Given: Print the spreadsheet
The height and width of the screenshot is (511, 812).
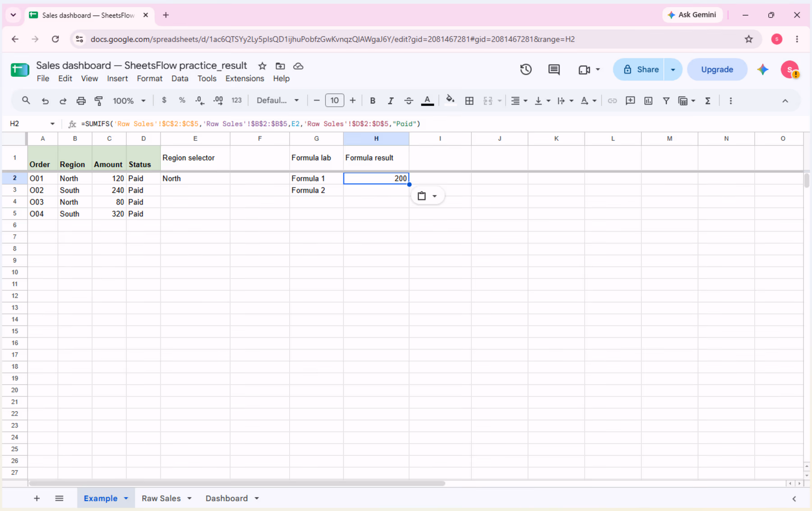Looking at the screenshot, I should [x=81, y=101].
